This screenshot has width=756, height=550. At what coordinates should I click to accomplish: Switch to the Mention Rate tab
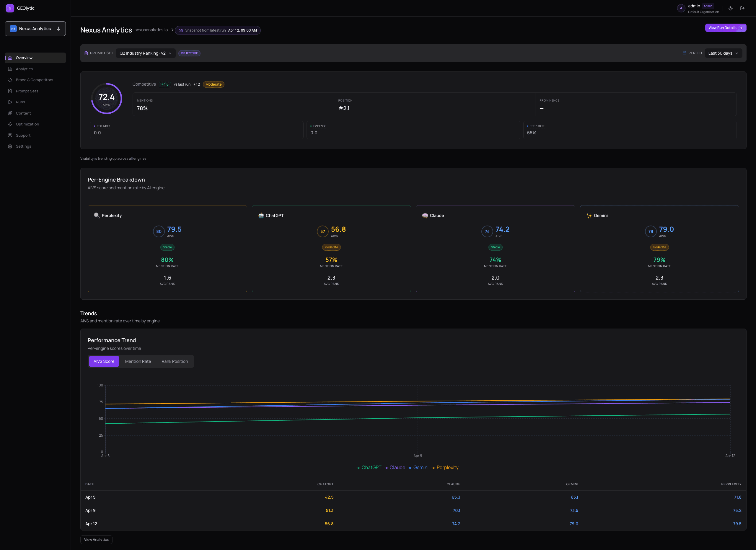pos(138,361)
